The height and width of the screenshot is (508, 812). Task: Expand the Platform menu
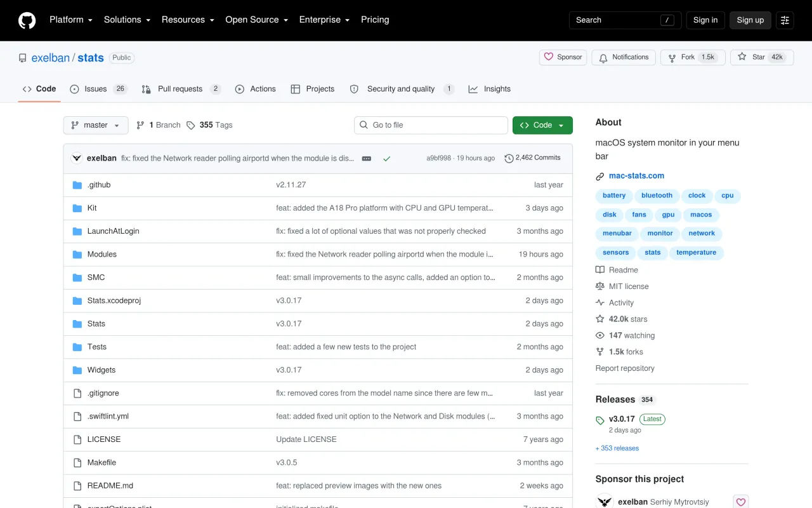(x=71, y=20)
